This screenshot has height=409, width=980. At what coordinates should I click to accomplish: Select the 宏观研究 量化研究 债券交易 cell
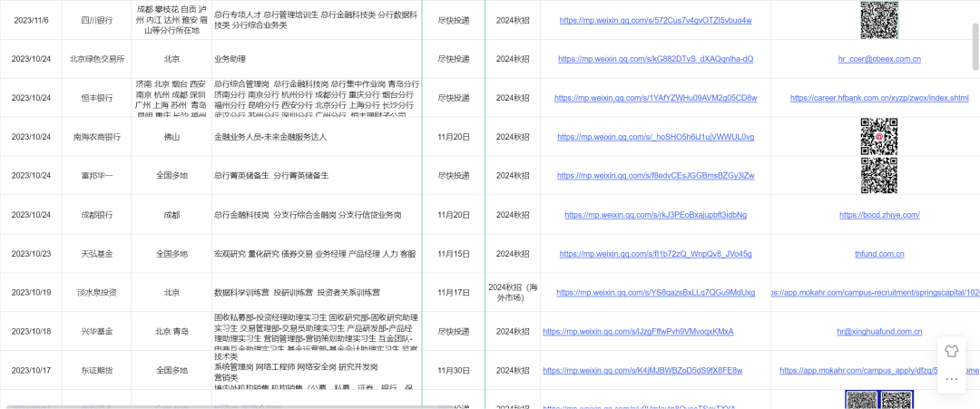click(317, 254)
